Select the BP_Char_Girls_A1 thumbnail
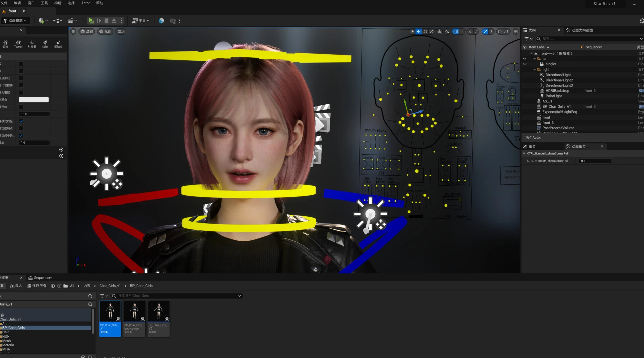This screenshot has height=358, width=644. [x=110, y=311]
